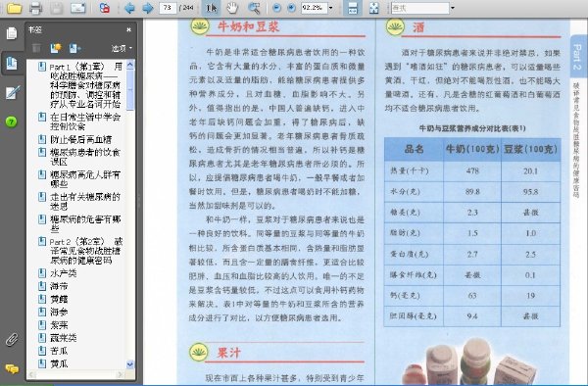The image size is (588, 386).
Task: Click the Part 2 side tab label
Action: 577,57
